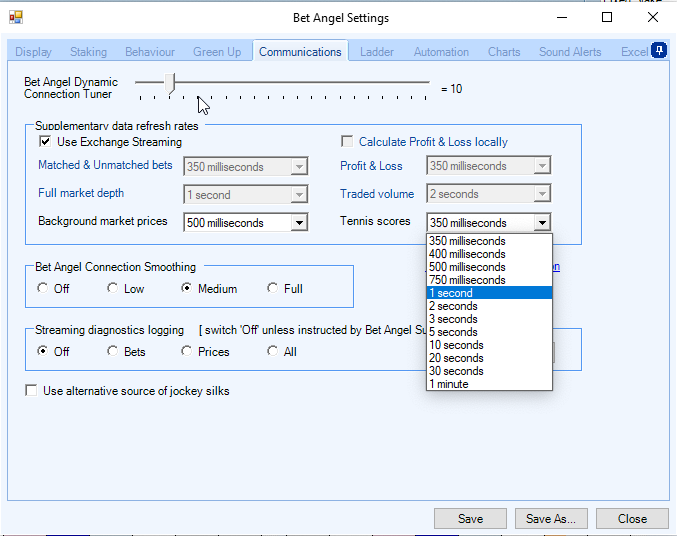Click the Save button
The height and width of the screenshot is (536, 677).
click(470, 518)
